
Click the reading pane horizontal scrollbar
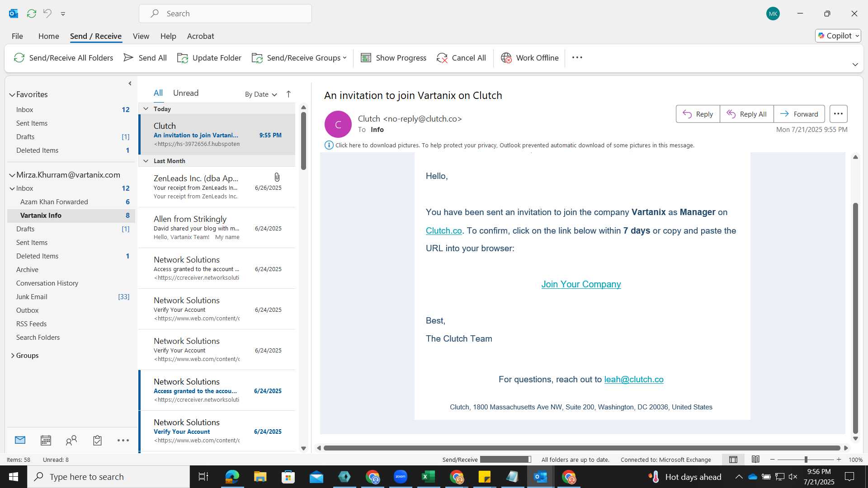click(582, 448)
